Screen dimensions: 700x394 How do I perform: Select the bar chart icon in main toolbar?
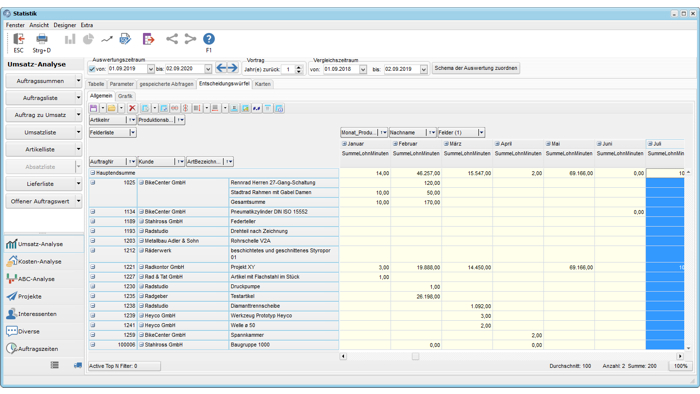coord(70,39)
